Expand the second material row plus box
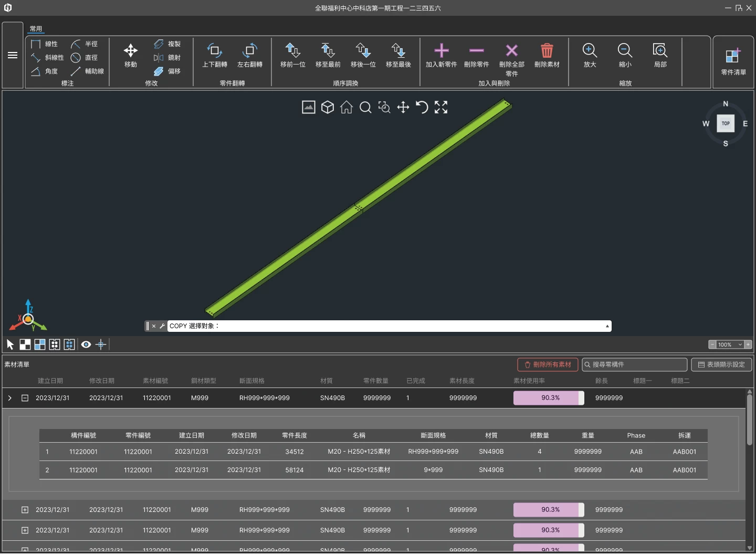Screen dimensions: 756x555 pos(25,510)
